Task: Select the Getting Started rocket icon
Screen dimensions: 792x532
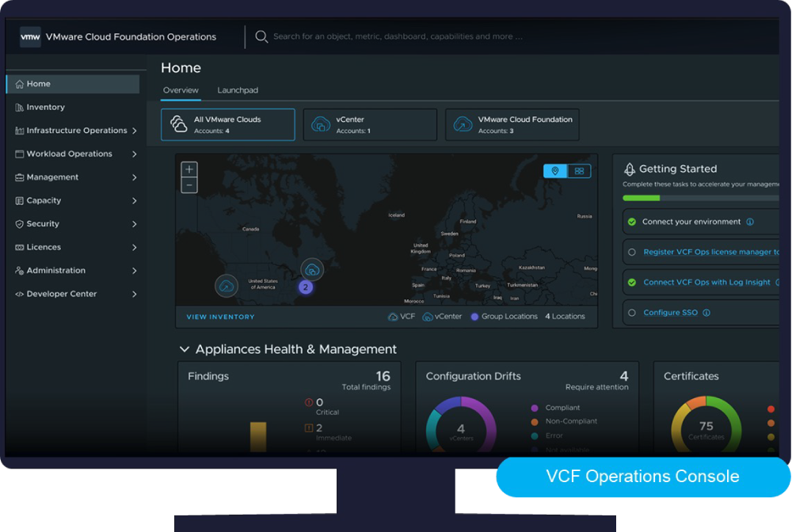Action: 628,168
